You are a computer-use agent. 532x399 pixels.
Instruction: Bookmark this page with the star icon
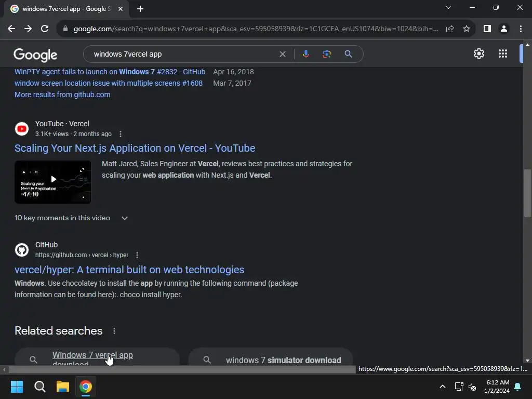coord(467,29)
